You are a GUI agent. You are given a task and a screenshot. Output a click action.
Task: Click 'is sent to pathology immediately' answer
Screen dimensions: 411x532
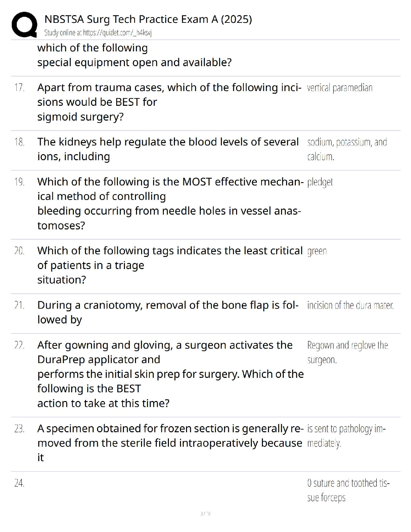tap(346, 436)
